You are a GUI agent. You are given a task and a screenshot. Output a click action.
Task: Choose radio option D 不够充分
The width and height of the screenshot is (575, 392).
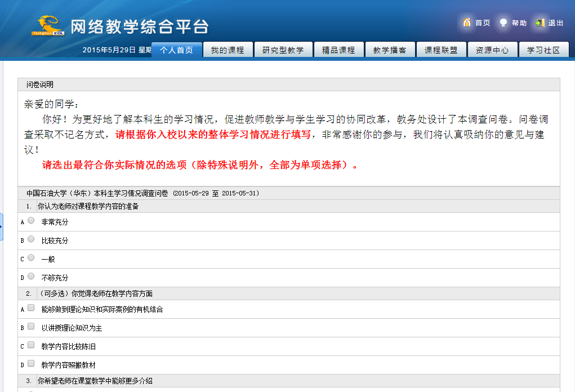click(31, 277)
